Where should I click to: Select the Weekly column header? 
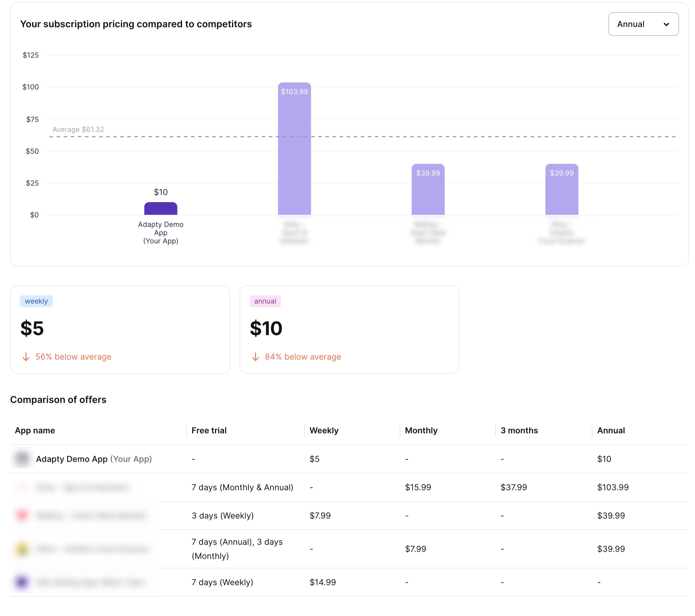pos(324,430)
